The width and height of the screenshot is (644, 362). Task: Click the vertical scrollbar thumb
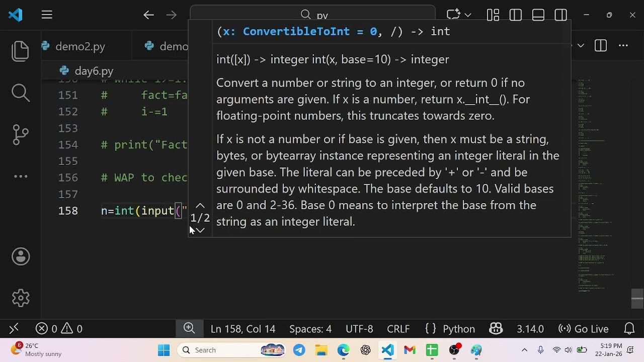(x=637, y=298)
